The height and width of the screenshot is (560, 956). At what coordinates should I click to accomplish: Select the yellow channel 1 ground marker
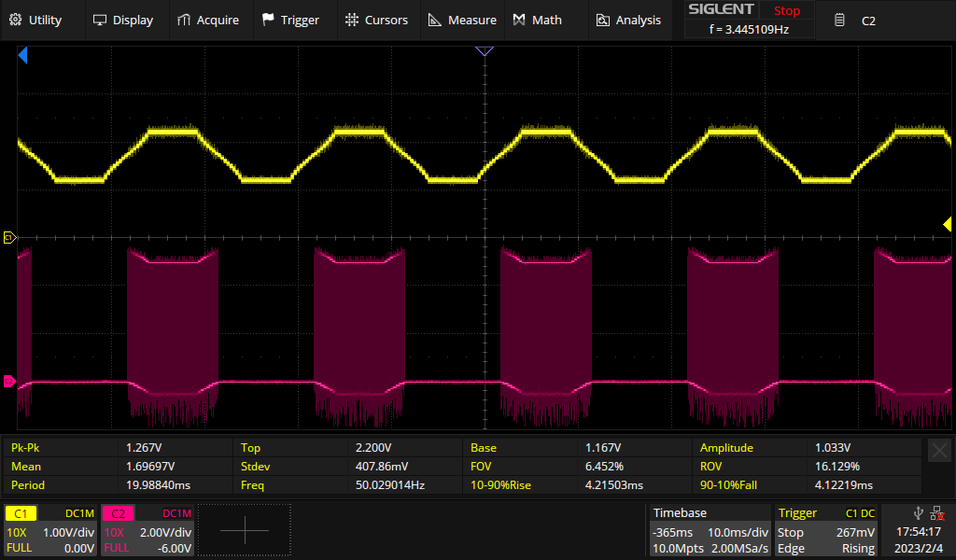[x=9, y=238]
